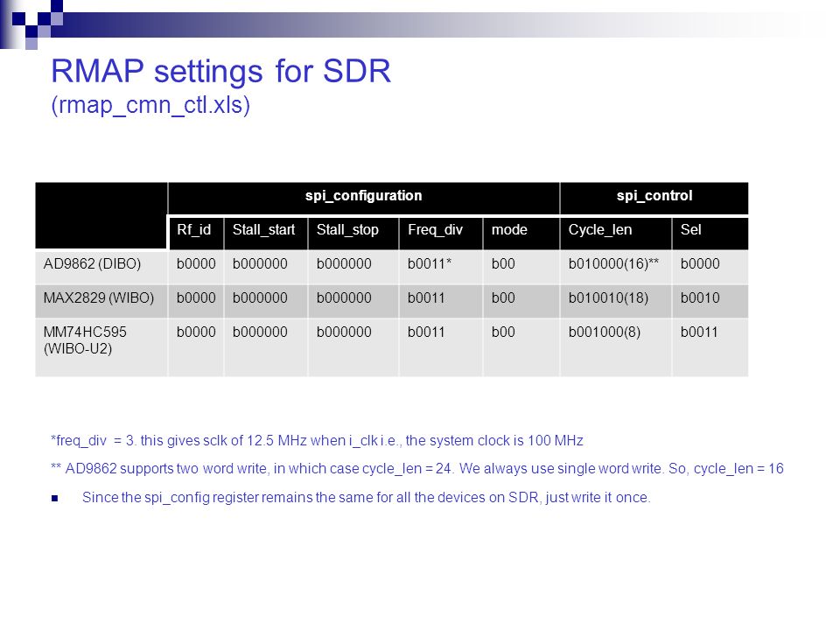Select the 'Stall_stop' column header
840x630 pixels.
[x=347, y=230]
